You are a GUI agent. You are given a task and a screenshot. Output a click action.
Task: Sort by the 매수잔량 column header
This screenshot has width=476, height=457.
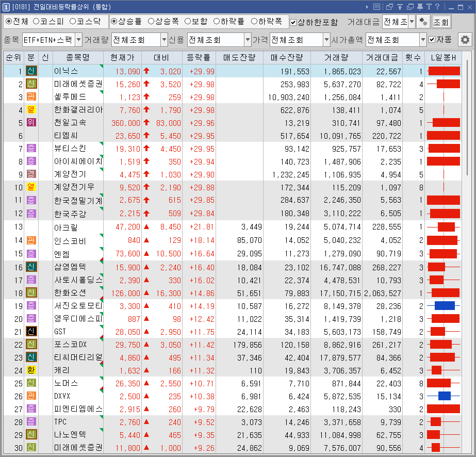287,57
